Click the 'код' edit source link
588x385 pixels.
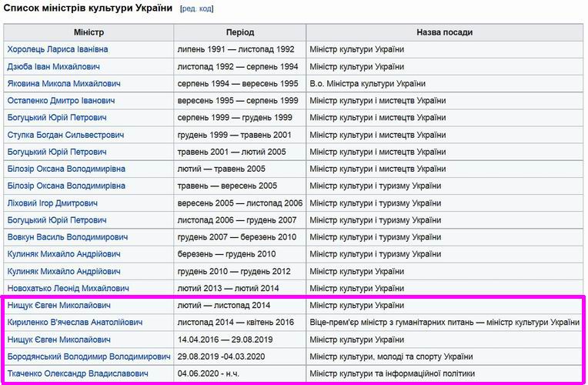[x=205, y=9]
